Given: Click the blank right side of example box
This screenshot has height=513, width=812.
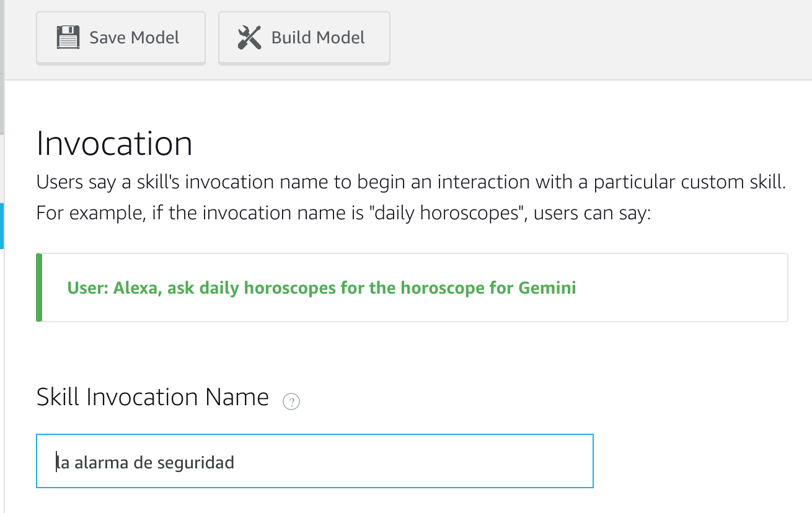Looking at the screenshot, I should [682, 287].
